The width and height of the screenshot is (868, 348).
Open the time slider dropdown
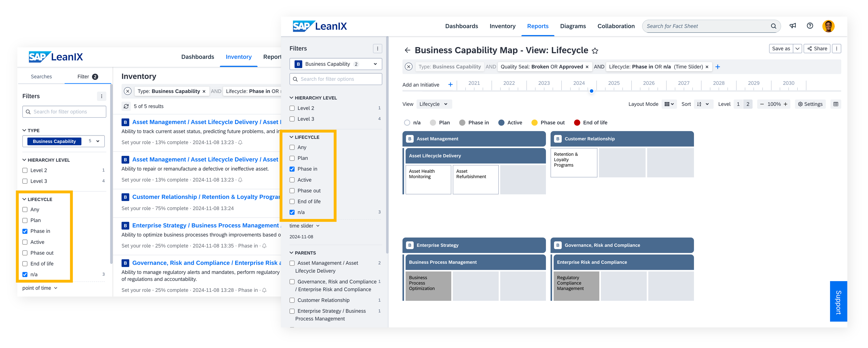tap(304, 226)
